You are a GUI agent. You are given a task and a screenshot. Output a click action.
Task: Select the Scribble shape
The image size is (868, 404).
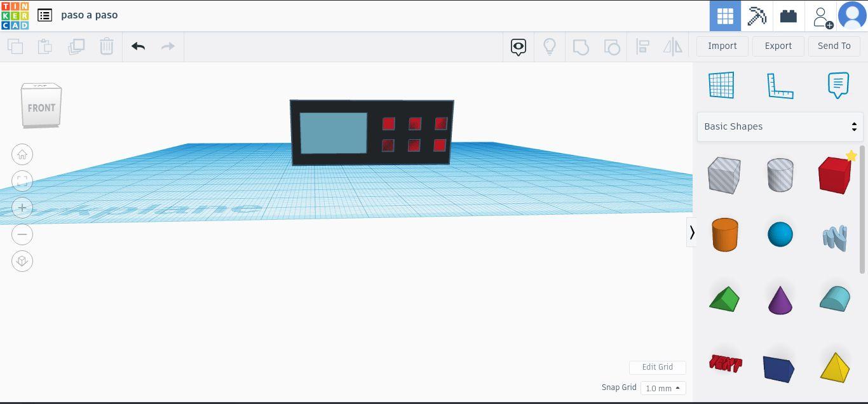point(835,238)
